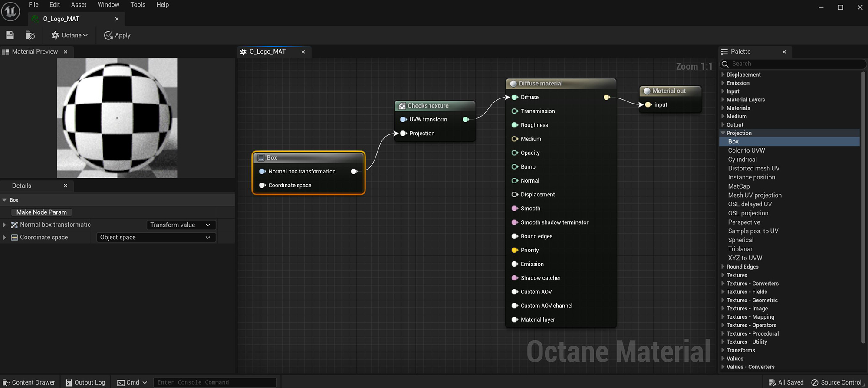Open the Cmd console type dropdown
The width and height of the screenshot is (868, 388).
pos(132,382)
